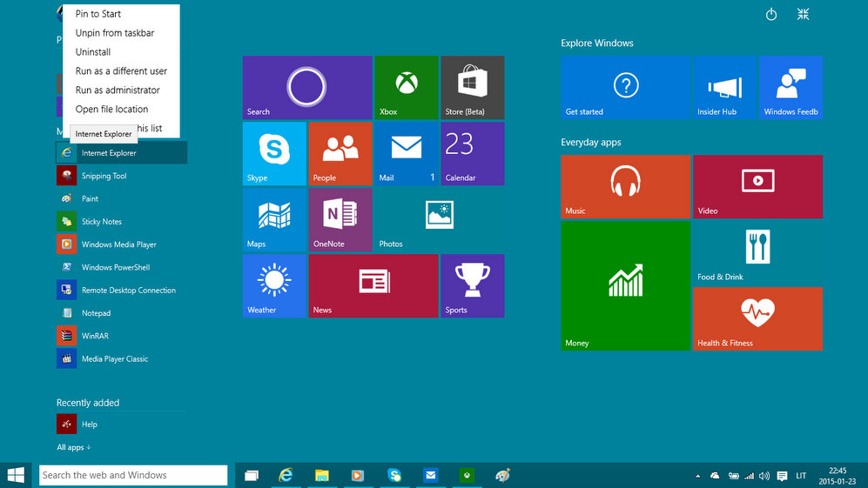Click the Snipping Tool icon in list
The width and height of the screenshot is (868, 488).
tap(67, 176)
